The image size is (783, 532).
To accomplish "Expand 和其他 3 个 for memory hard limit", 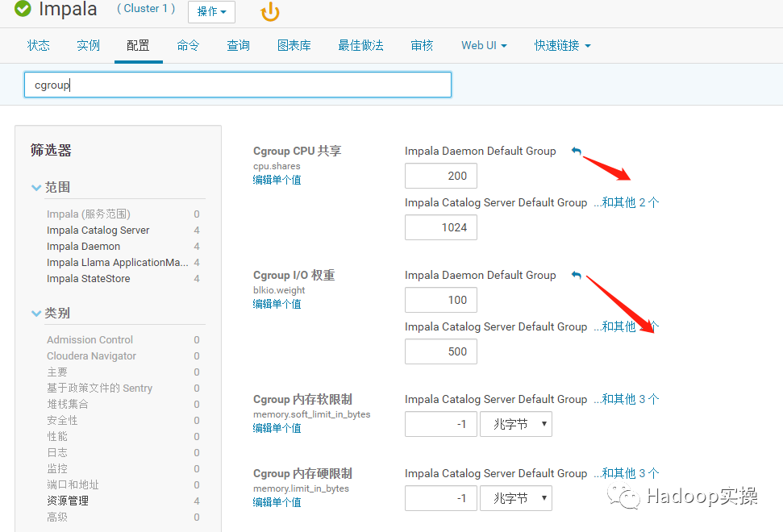I will 627,473.
